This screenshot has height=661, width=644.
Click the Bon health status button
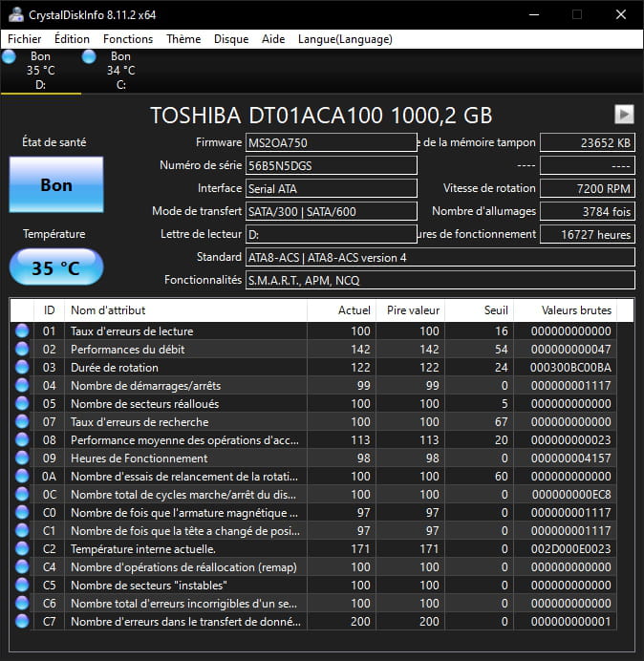coord(56,184)
